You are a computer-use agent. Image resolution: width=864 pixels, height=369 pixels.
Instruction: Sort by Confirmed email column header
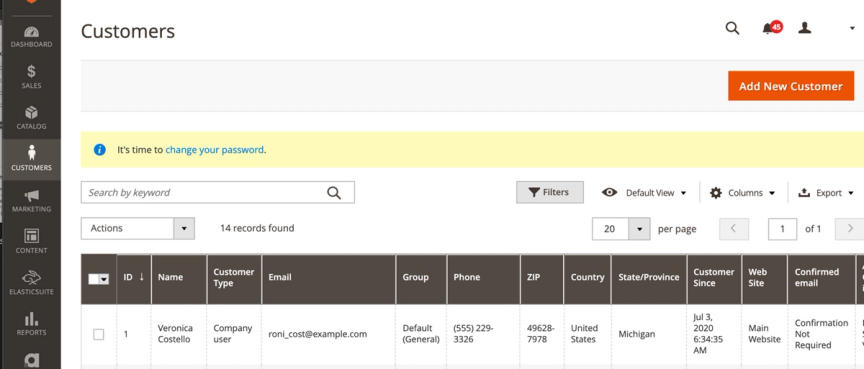pyautogui.click(x=822, y=278)
